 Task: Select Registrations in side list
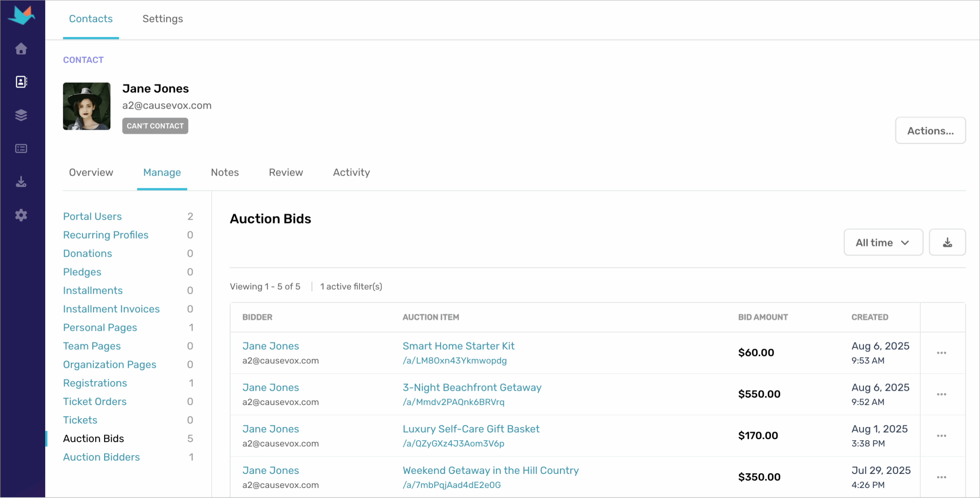click(95, 383)
